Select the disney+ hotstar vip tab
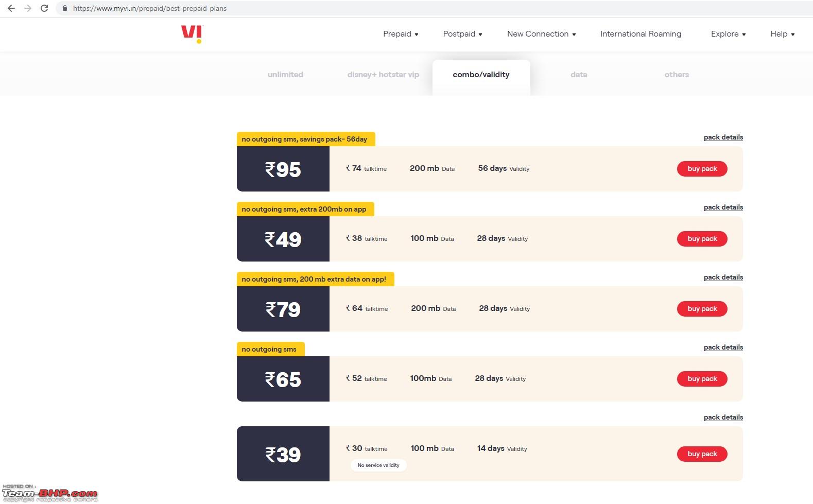Screen dimensions: 813x504 [x=383, y=75]
